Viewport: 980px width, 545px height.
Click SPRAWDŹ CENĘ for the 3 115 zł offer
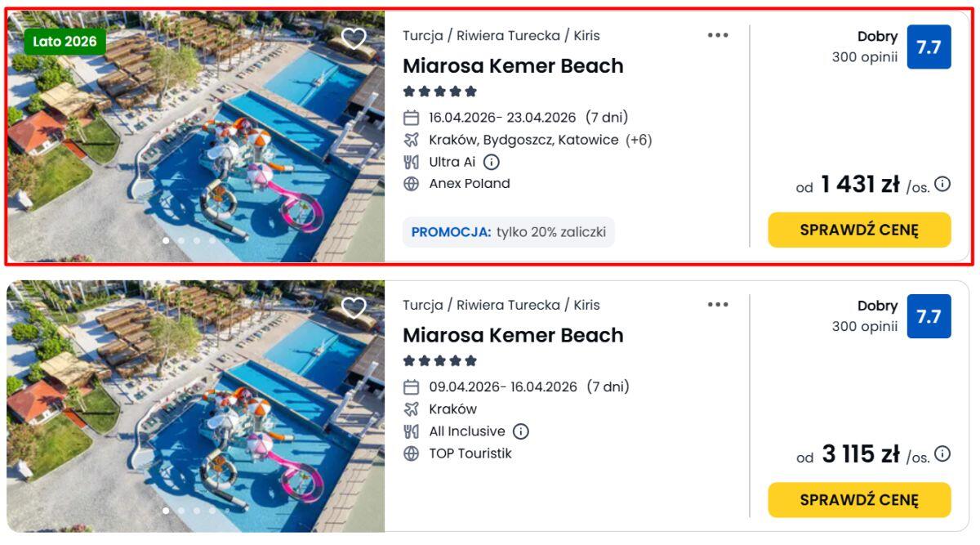coord(859,499)
